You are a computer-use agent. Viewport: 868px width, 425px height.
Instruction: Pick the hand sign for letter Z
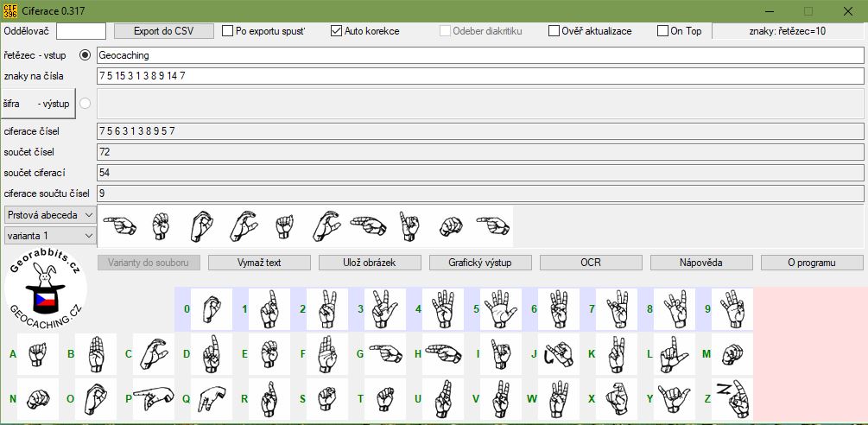[732, 399]
